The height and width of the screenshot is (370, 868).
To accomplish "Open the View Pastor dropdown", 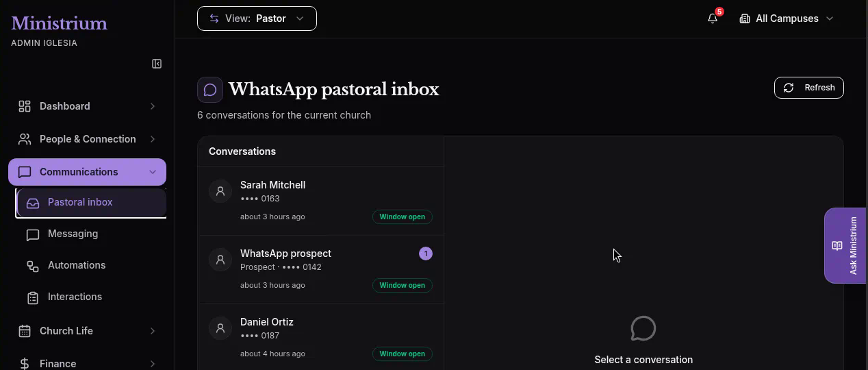I will pyautogui.click(x=257, y=18).
